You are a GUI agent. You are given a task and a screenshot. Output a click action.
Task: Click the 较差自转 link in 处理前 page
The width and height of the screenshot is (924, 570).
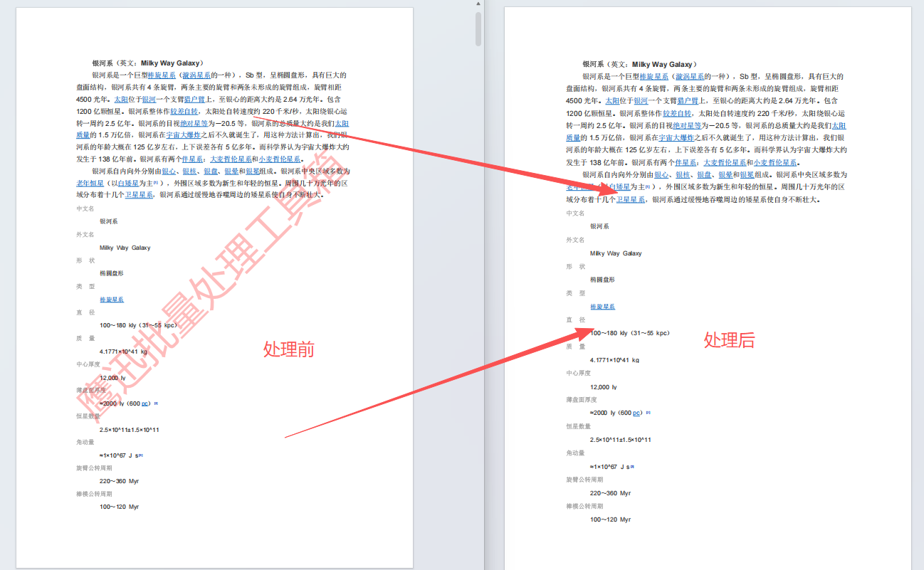click(184, 112)
